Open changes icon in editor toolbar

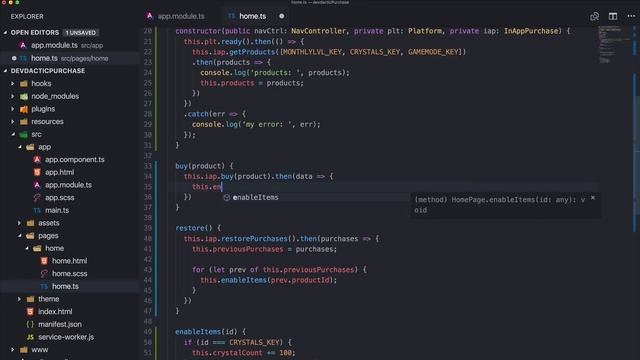pyautogui.click(x=594, y=16)
